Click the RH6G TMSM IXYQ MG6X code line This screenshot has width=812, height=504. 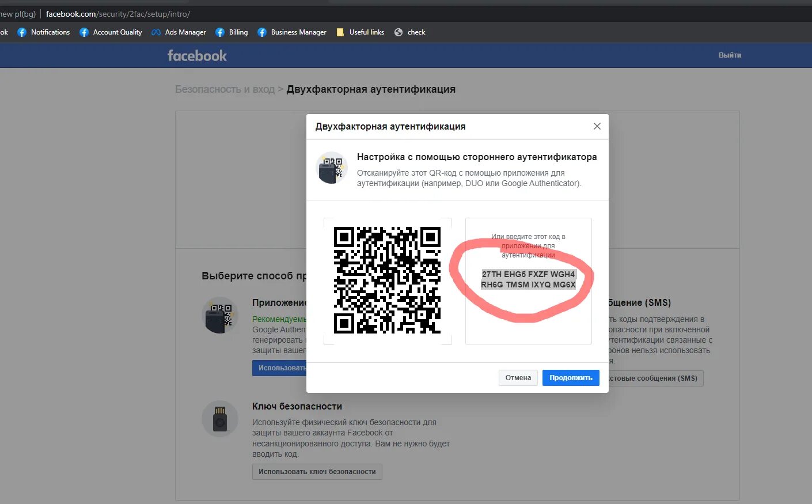tap(528, 285)
